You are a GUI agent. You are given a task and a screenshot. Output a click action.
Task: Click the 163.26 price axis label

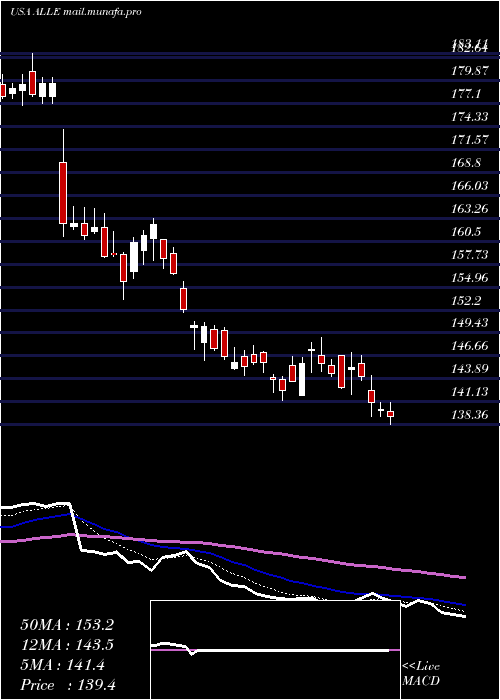(x=470, y=209)
